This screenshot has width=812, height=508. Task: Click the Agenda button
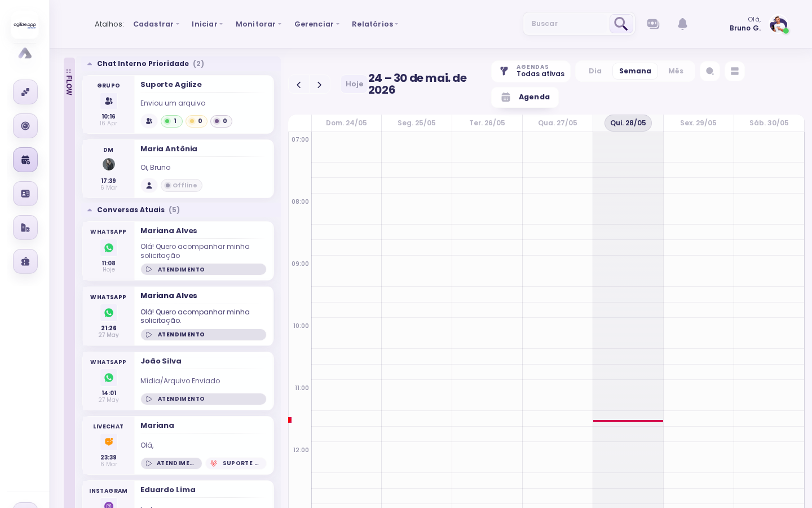click(525, 97)
